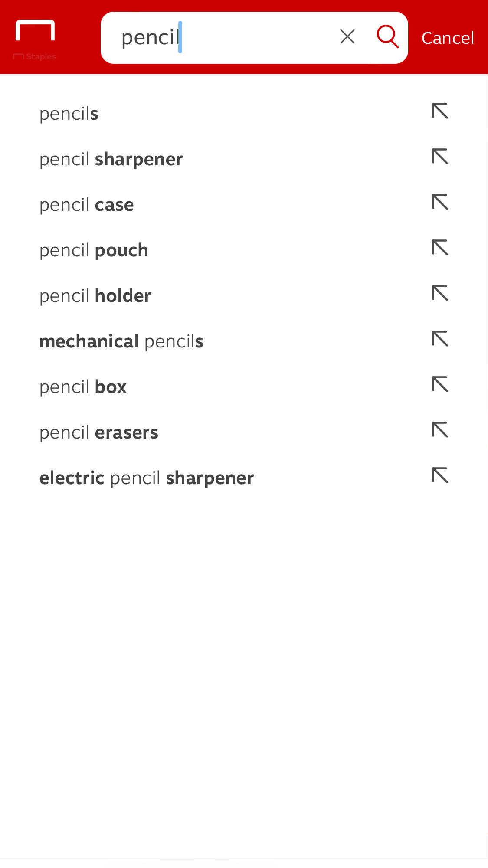488x868 pixels.
Task: Click the clear search X icon
Action: (x=347, y=37)
